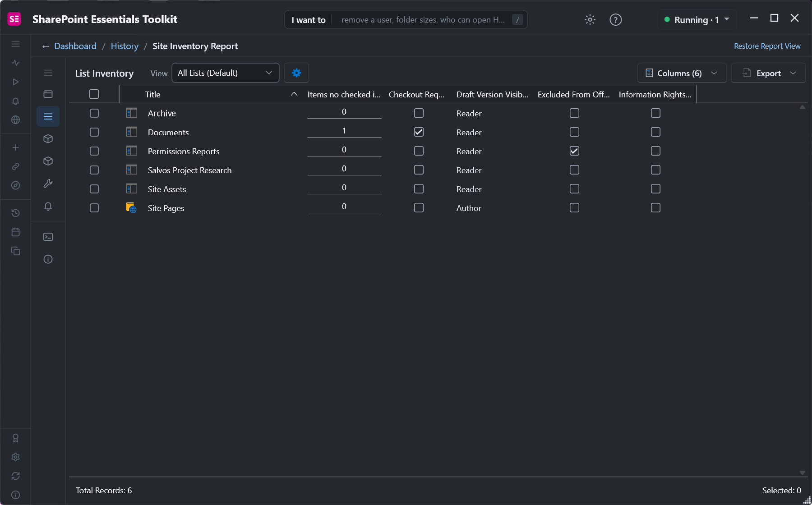The image size is (812, 505).
Task: Open the Running · 1 status dropdown
Action: 697,20
